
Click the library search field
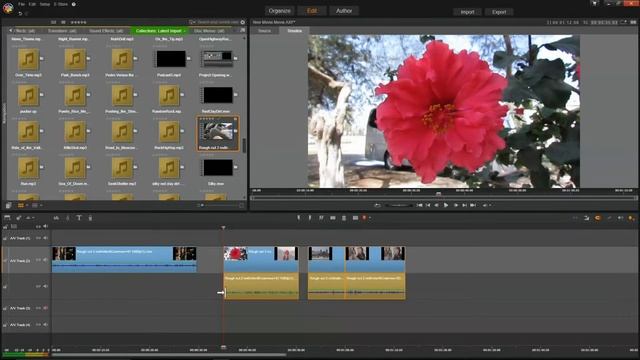point(217,22)
